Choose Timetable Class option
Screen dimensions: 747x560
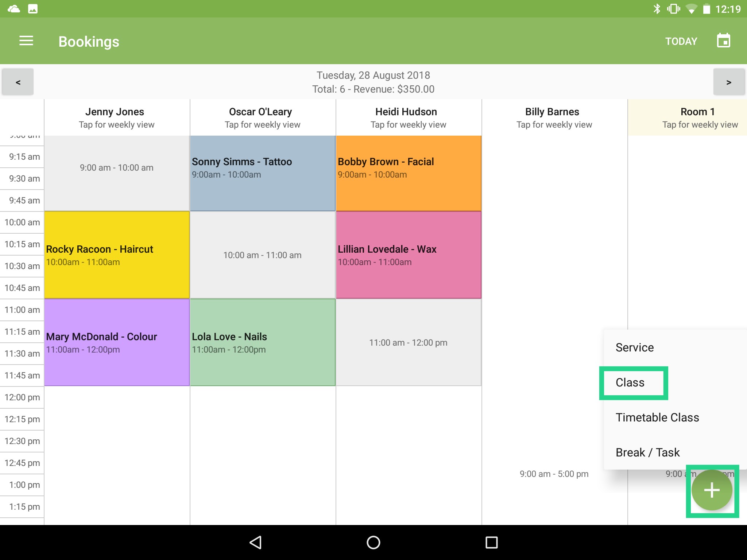click(657, 417)
